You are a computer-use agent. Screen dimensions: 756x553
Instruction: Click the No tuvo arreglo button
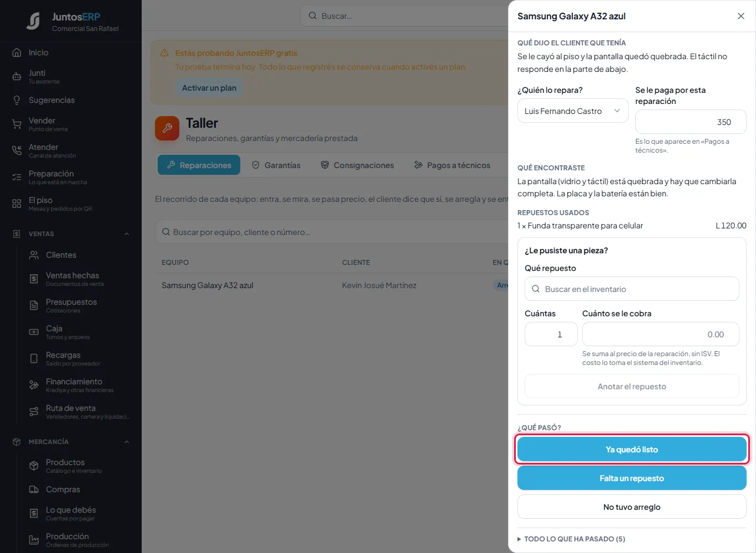[632, 507]
